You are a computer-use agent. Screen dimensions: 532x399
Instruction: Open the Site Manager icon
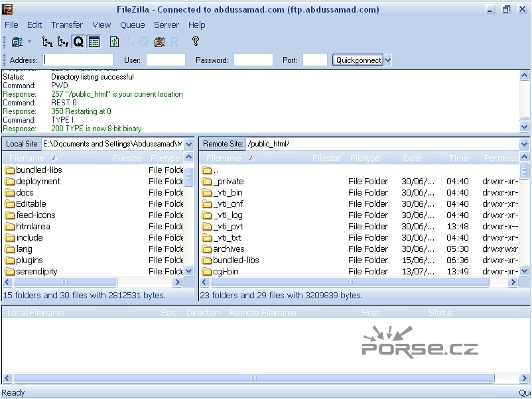click(17, 42)
